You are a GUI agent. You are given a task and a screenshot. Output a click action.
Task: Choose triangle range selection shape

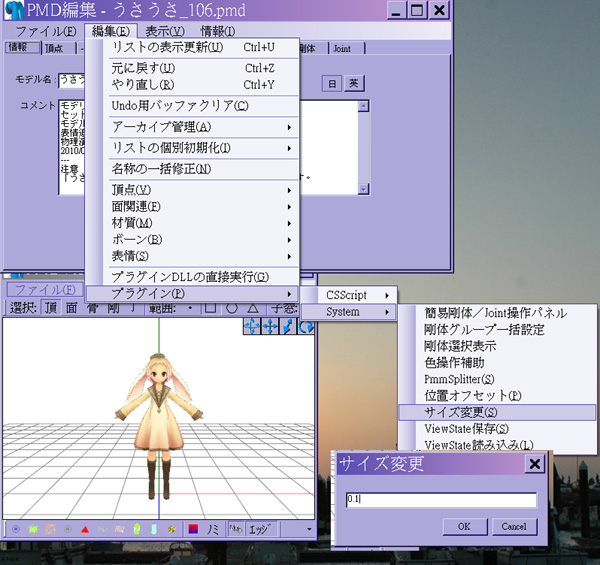253,308
